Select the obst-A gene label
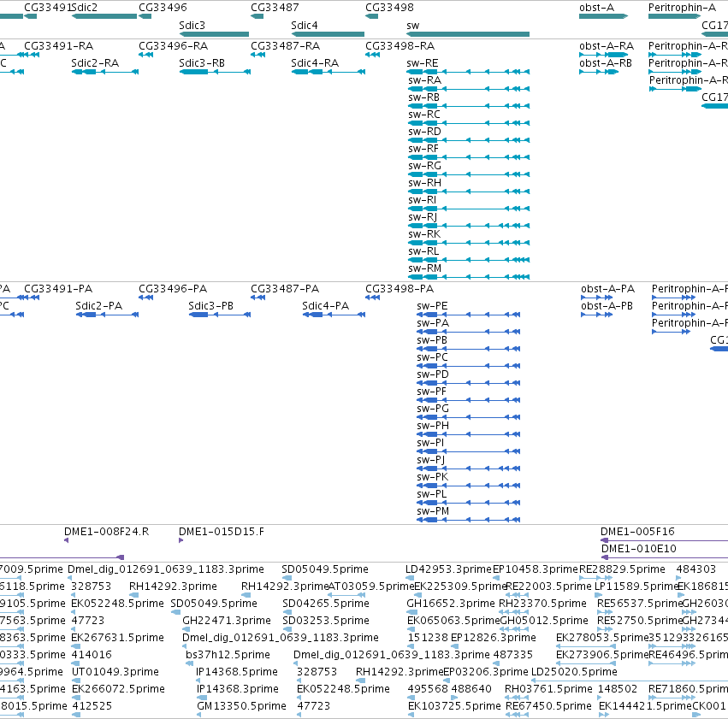 (x=596, y=8)
